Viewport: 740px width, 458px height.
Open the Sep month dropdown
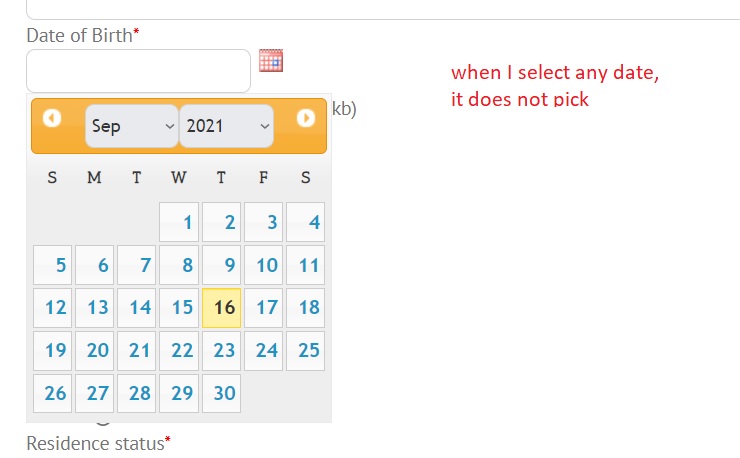[132, 126]
